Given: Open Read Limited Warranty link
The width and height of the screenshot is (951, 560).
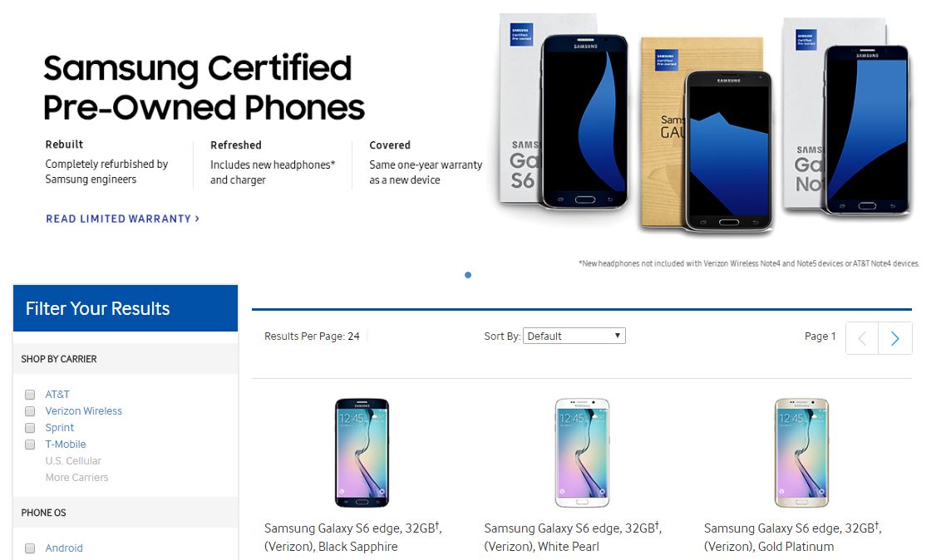Looking at the screenshot, I should pos(122,219).
